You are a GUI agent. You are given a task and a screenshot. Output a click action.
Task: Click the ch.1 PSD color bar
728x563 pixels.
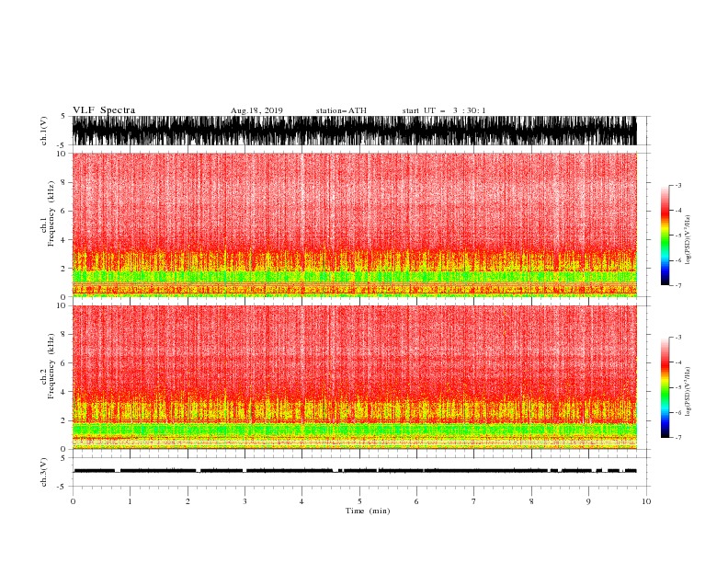tap(665, 236)
